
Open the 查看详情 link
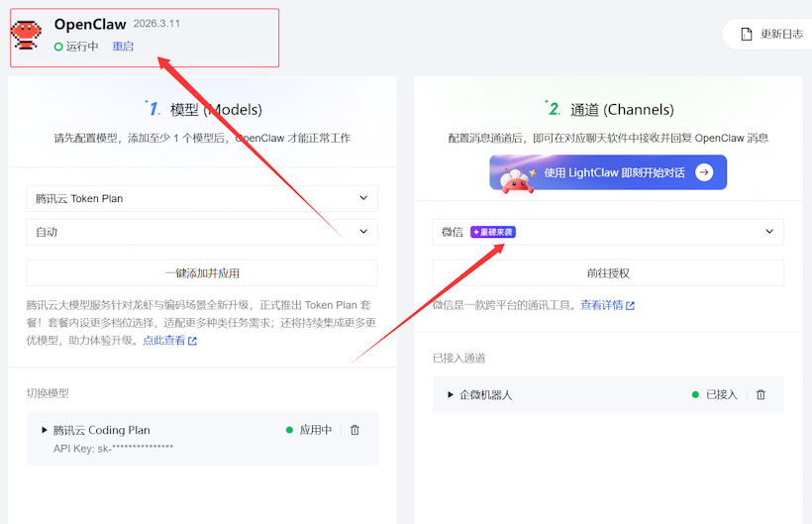click(x=602, y=305)
